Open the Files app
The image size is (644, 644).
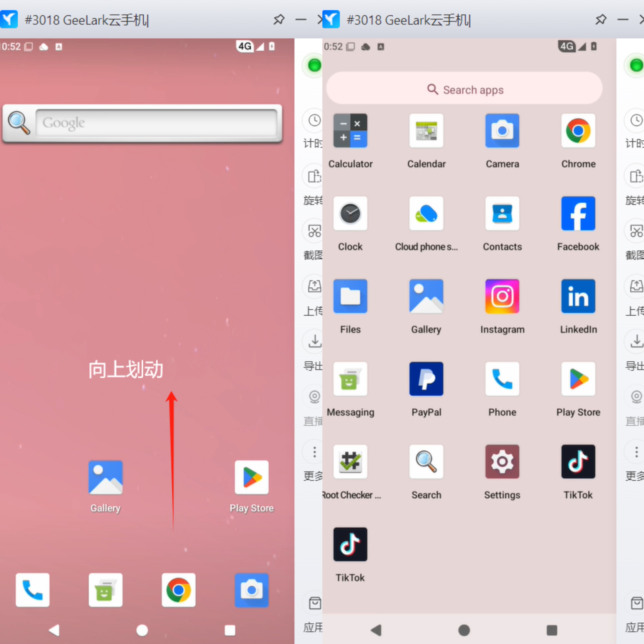point(350,296)
